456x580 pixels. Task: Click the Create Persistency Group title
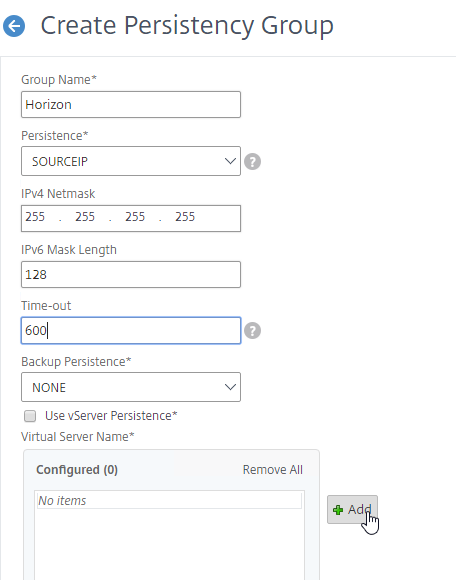pos(187,26)
